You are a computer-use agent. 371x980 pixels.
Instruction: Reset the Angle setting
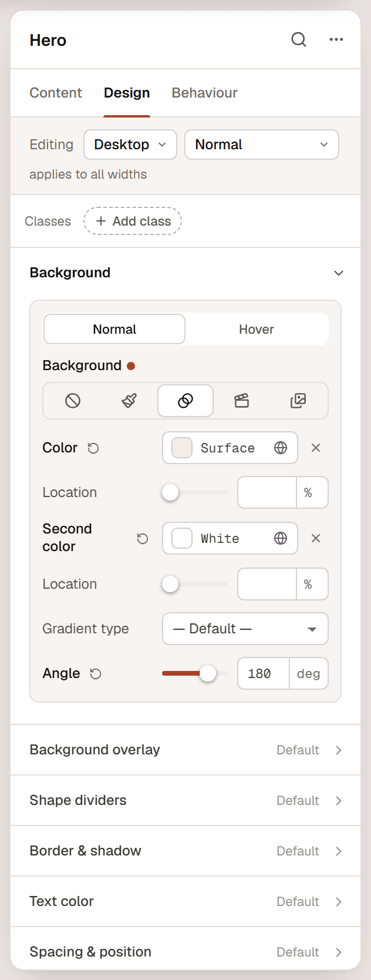(x=96, y=674)
